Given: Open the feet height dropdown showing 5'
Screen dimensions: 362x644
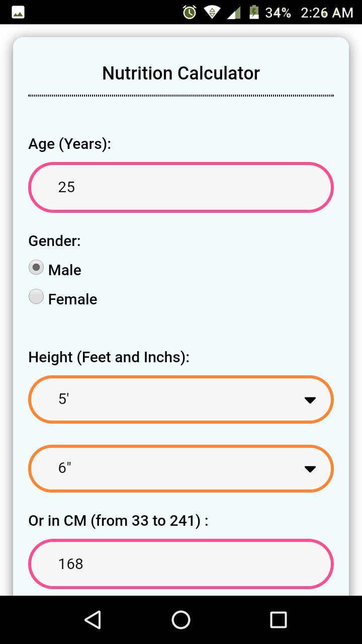Looking at the screenshot, I should [x=180, y=399].
